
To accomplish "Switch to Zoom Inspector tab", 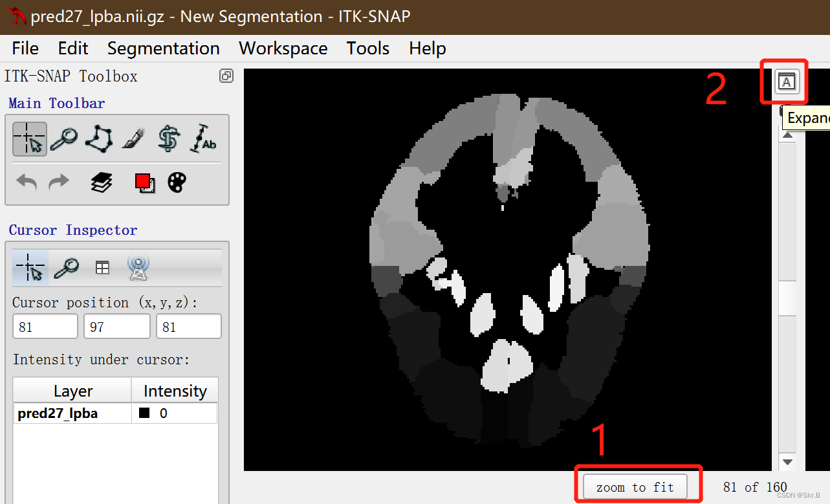I will click(66, 267).
